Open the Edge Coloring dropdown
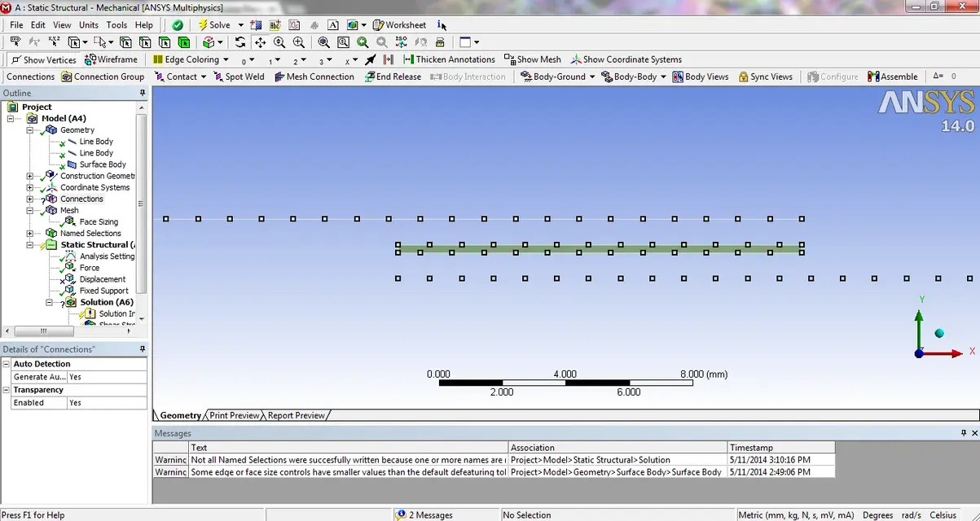Viewport: 980px width, 521px height. [x=191, y=59]
